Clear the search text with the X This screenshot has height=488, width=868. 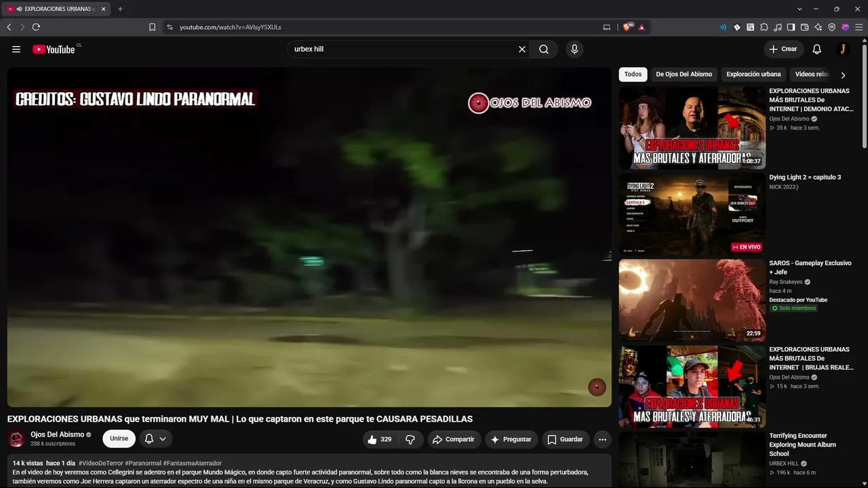point(522,49)
